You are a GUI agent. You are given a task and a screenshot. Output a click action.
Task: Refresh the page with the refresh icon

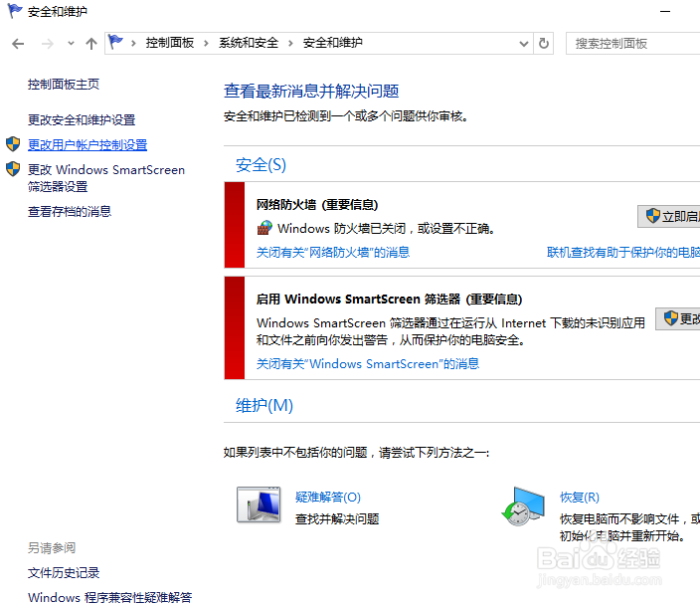click(x=543, y=44)
